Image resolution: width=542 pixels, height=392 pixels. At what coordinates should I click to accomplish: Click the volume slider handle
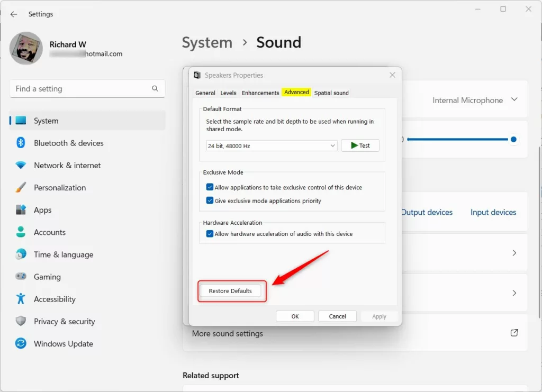[x=513, y=139]
